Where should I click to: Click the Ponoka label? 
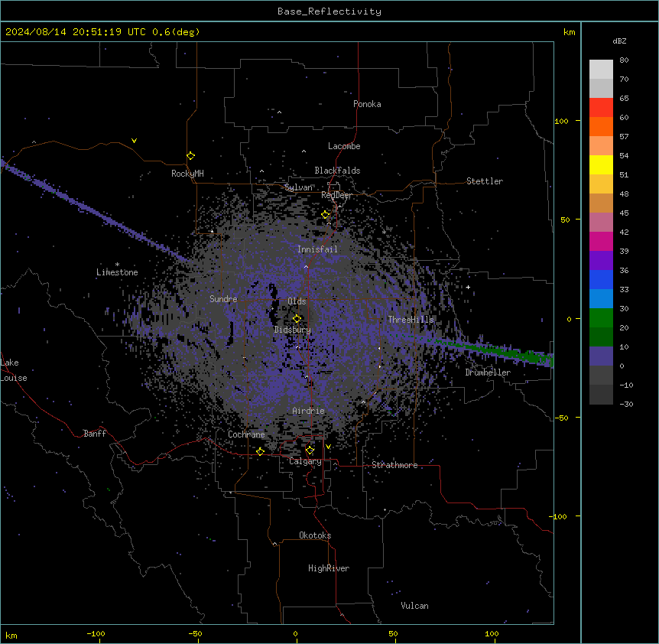point(367,104)
